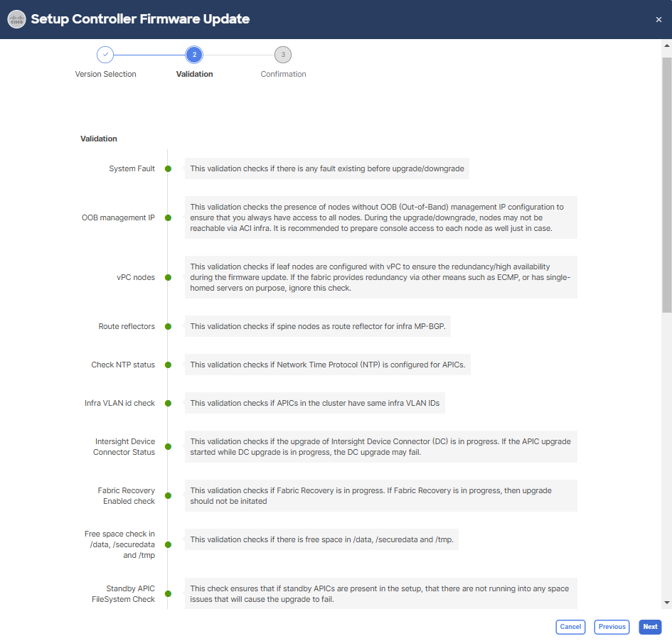Click the System Fault green status dot
This screenshot has width=672, height=641.
pos(168,169)
